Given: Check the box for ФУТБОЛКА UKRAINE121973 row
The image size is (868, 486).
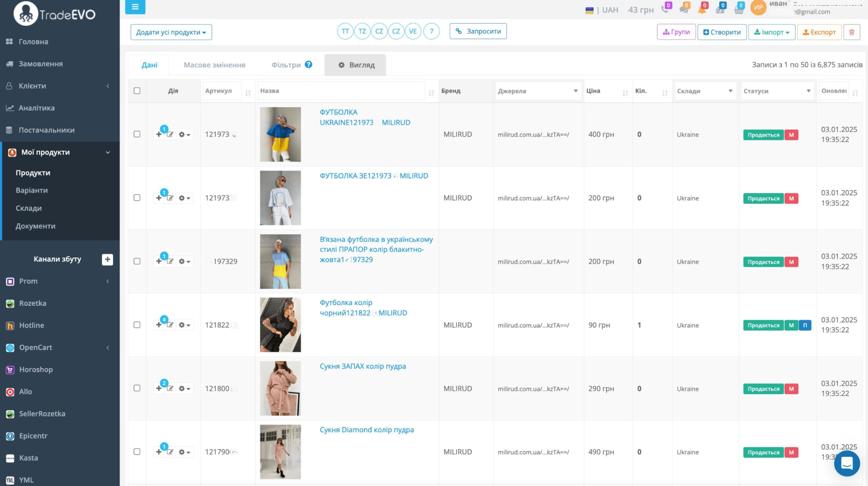Looking at the screenshot, I should [137, 134].
